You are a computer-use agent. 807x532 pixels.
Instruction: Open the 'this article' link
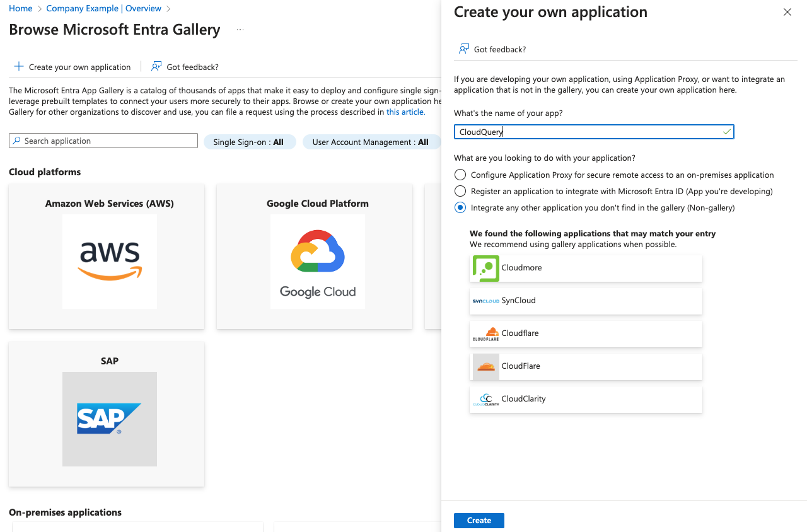(405, 112)
